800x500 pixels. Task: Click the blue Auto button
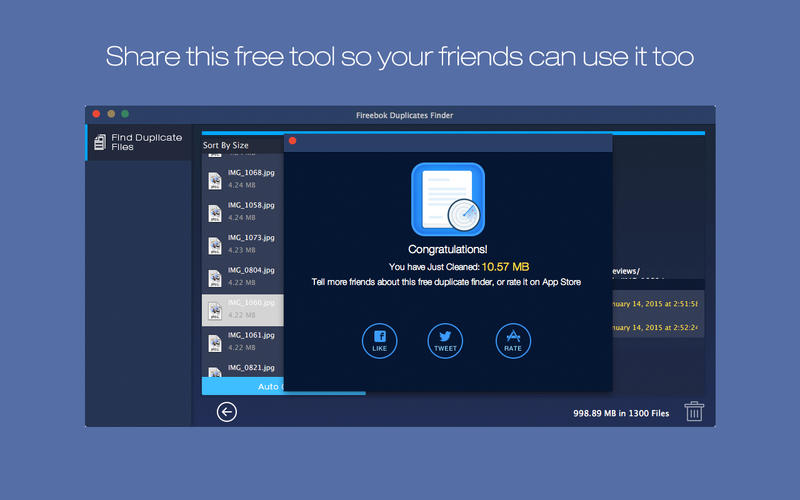(243, 386)
